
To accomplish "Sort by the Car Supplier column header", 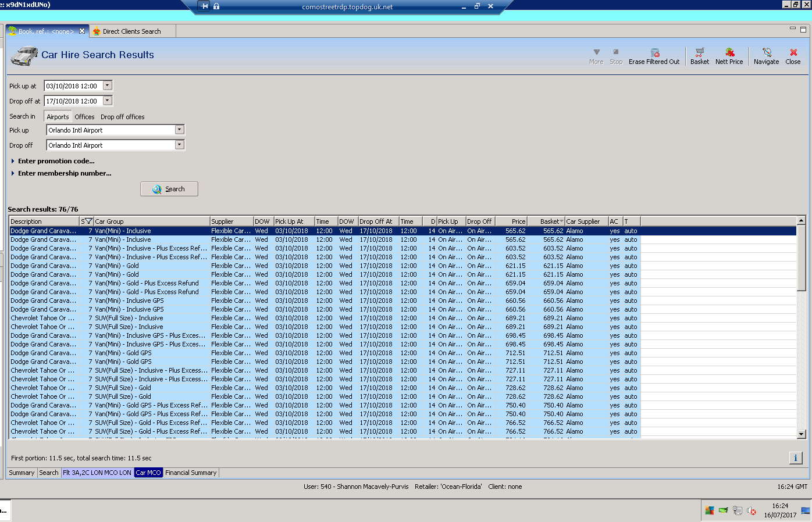I will pos(587,221).
